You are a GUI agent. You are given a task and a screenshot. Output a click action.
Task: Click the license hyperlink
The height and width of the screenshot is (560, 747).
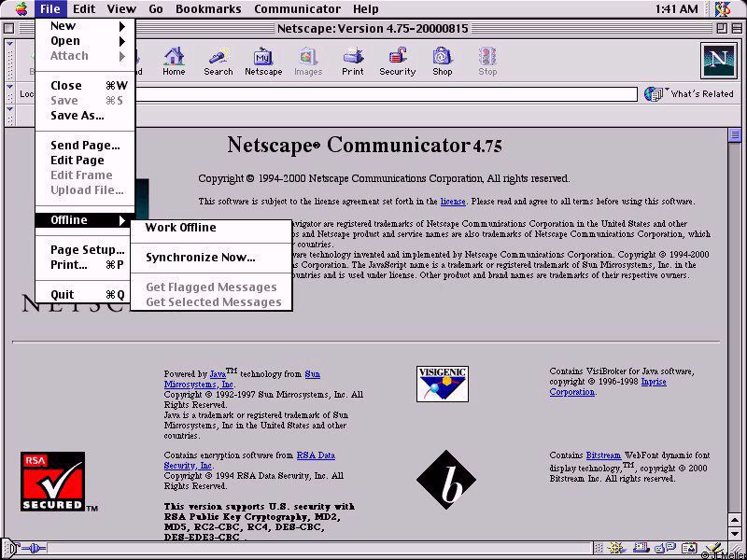[x=453, y=202]
